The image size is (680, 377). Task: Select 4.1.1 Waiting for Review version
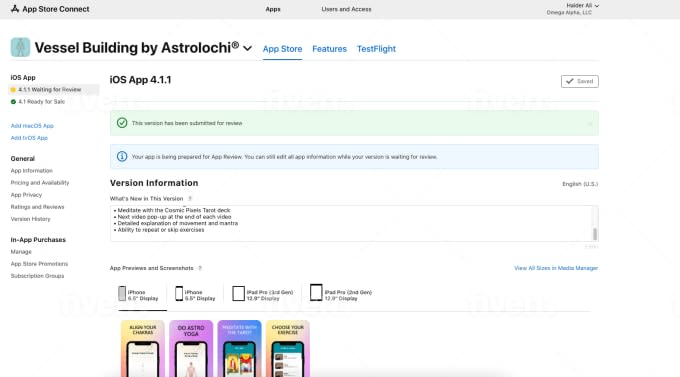pos(54,90)
